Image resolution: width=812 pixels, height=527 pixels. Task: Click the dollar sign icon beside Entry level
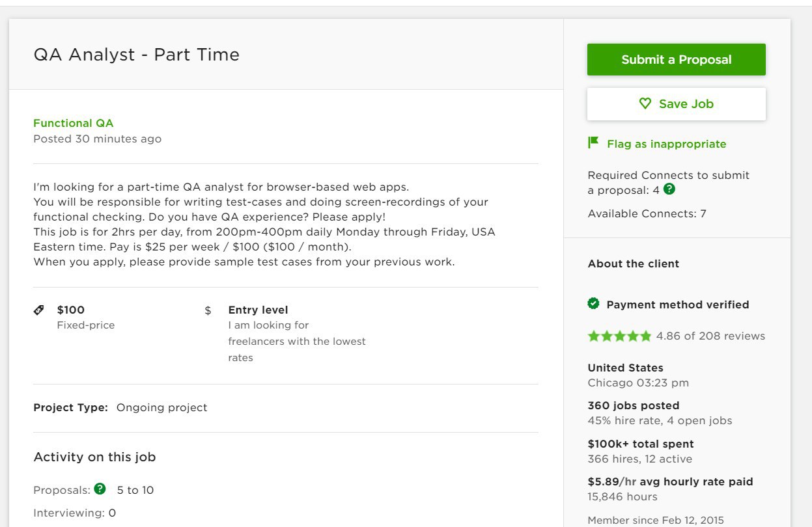208,311
